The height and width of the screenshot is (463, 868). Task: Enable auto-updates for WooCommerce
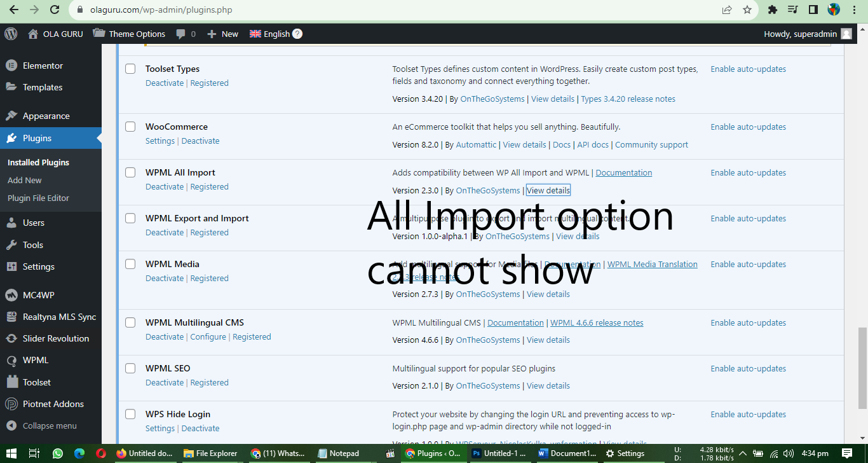[749, 127]
